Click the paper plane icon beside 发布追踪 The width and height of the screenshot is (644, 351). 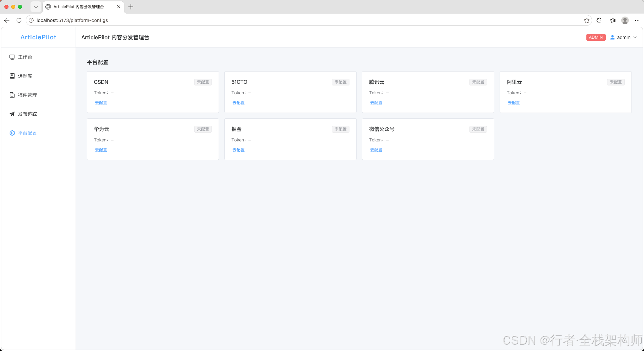click(x=12, y=114)
